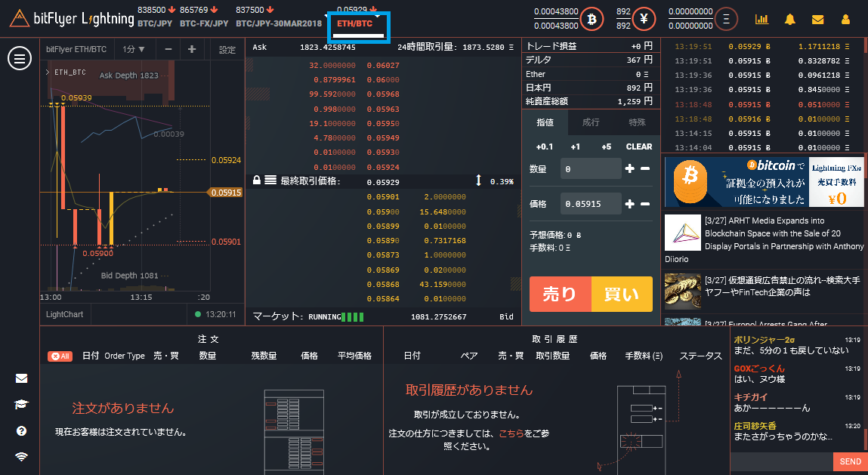Click the LightChart label under chart
Screen dimensions: 868x475
(64, 314)
